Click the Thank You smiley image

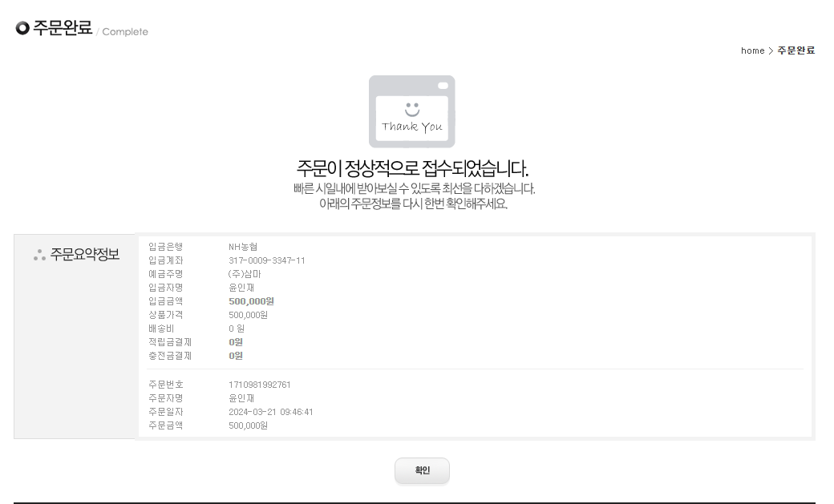(411, 111)
